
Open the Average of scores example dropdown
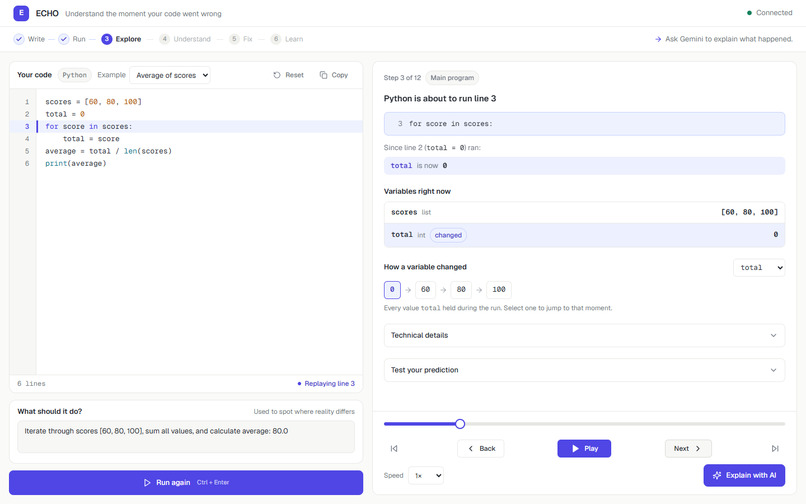pos(170,75)
